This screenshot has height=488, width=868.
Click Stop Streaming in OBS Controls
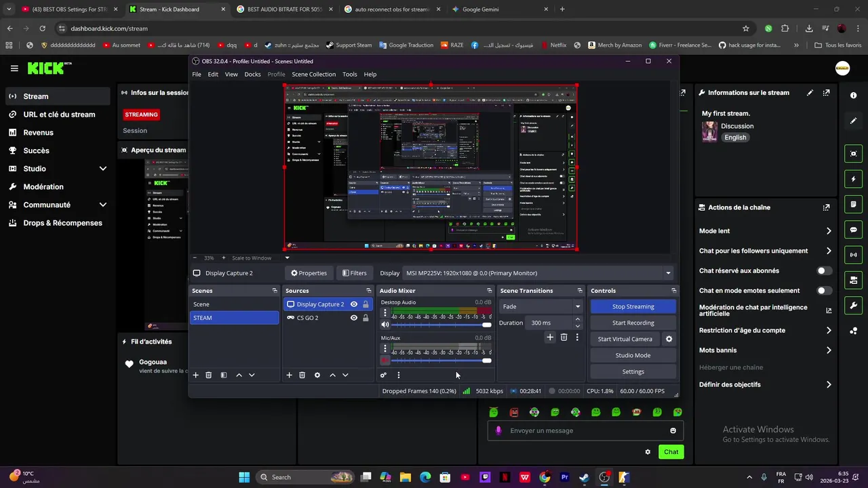[633, 306]
